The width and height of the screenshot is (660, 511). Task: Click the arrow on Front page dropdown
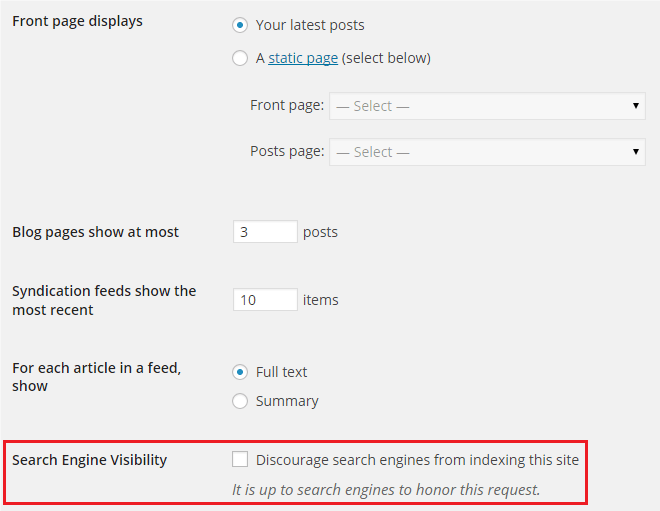point(636,106)
